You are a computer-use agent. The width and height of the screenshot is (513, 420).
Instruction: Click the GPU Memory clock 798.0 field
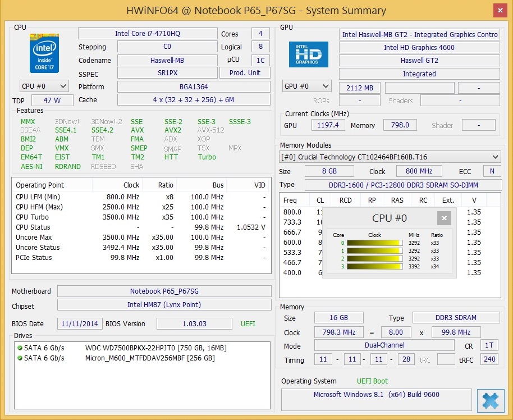400,125
